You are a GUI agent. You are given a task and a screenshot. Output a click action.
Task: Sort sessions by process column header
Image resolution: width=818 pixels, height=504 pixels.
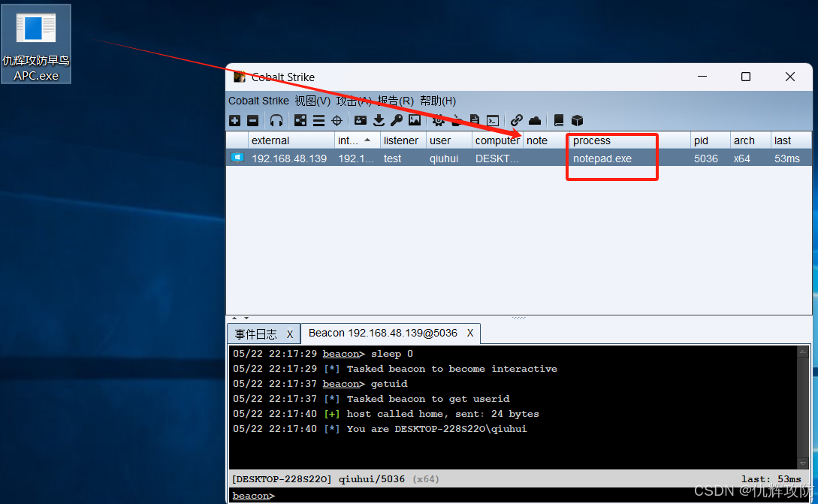pyautogui.click(x=630, y=140)
